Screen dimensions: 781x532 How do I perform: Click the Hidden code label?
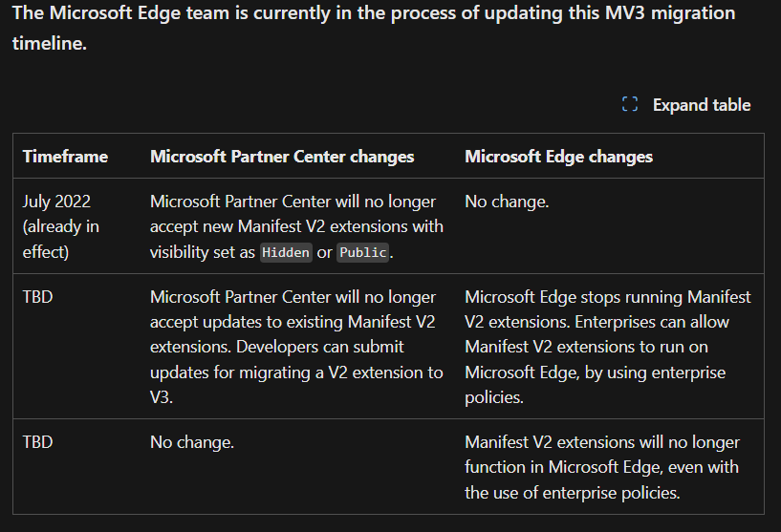287,252
